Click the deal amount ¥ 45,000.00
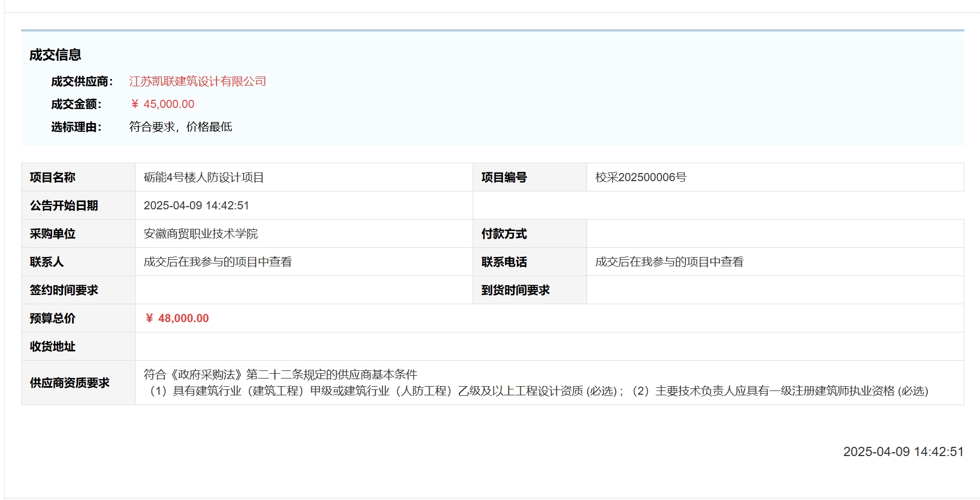Image resolution: width=980 pixels, height=500 pixels. coord(162,104)
